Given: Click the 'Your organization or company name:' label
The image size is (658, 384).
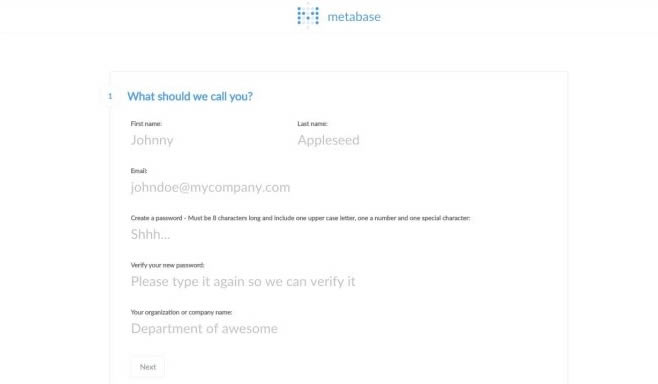Looking at the screenshot, I should coord(181,312).
